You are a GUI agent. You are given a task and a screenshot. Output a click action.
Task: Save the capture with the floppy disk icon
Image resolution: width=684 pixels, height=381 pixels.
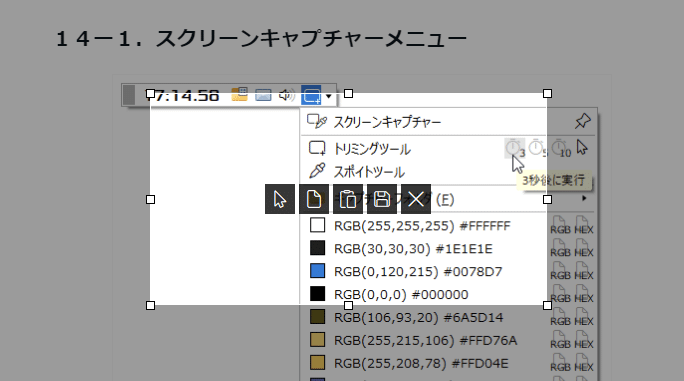click(382, 199)
